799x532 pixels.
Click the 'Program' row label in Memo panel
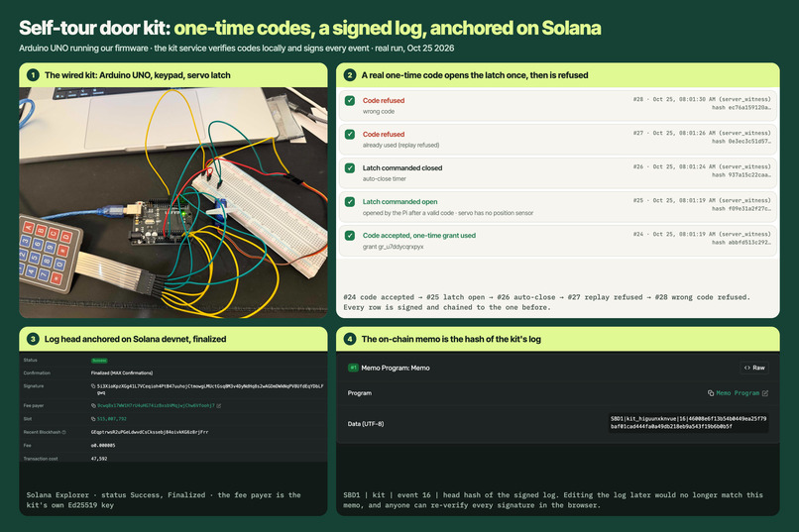coord(359,393)
